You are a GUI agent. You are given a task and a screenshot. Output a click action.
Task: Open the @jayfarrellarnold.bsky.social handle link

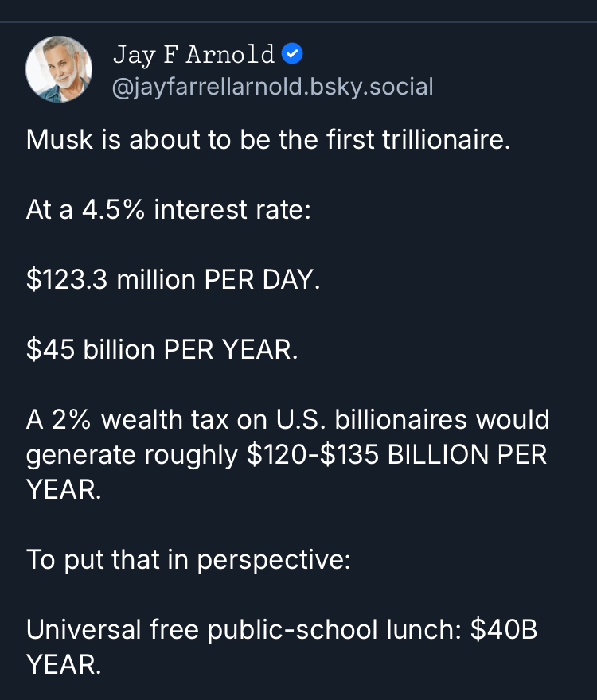tap(273, 86)
